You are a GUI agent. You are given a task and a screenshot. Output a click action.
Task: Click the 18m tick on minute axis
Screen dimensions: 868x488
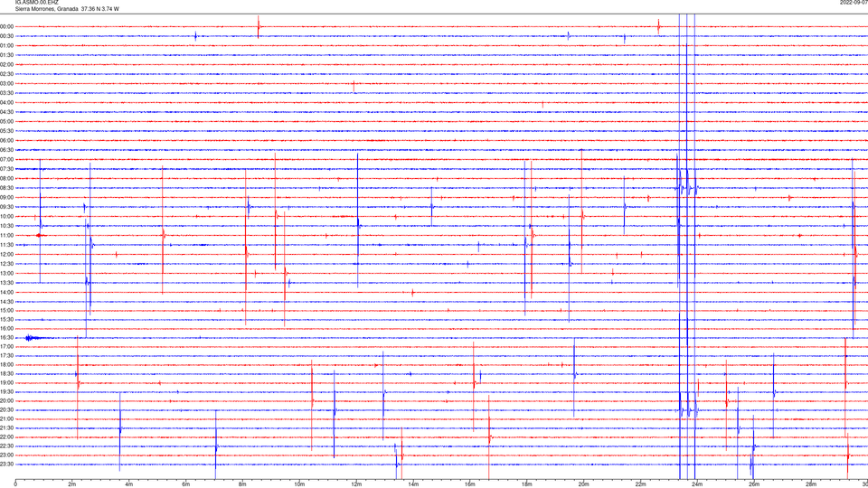coord(526,484)
